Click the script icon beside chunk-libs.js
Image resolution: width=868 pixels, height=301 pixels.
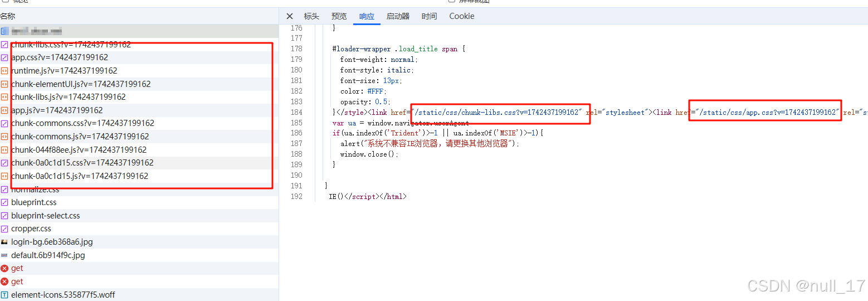4,97
